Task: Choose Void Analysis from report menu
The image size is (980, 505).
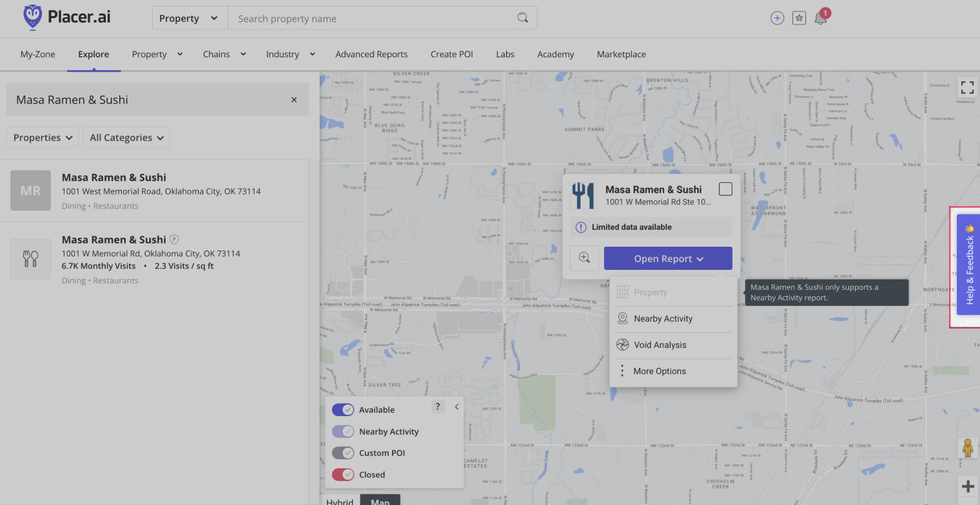Action: (x=673, y=345)
